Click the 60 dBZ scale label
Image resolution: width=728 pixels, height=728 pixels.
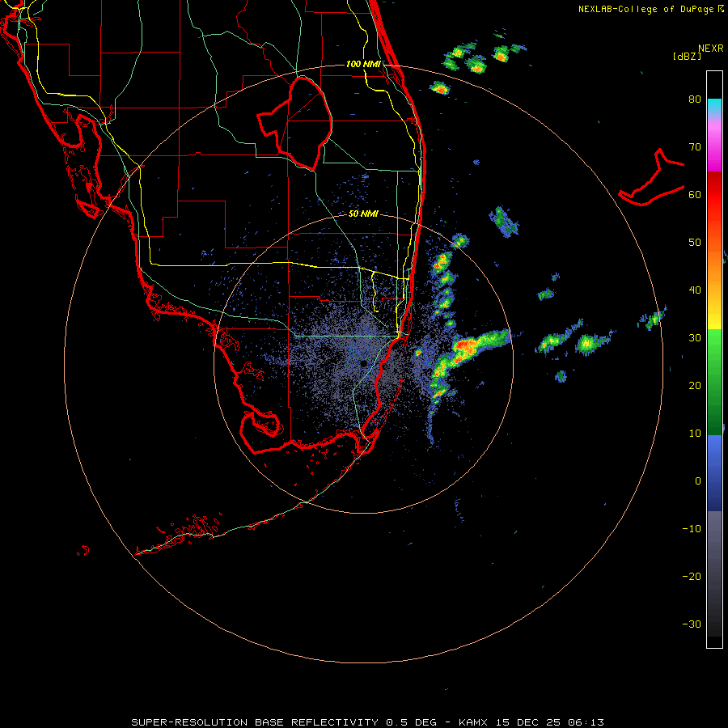(695, 194)
